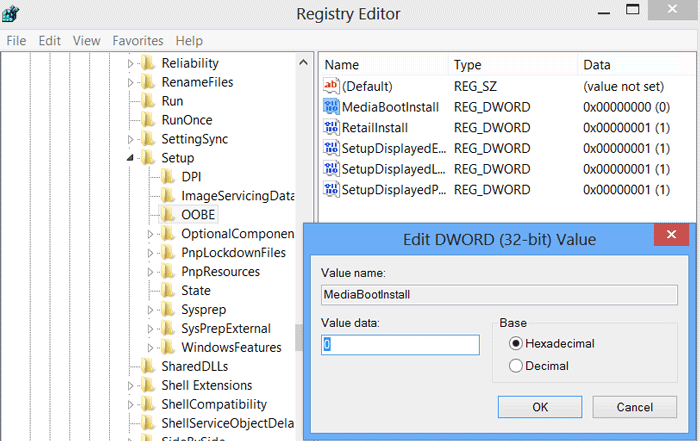Click the ShellCompatibility folder icon
Screen dimensions: 700x441
point(148,404)
